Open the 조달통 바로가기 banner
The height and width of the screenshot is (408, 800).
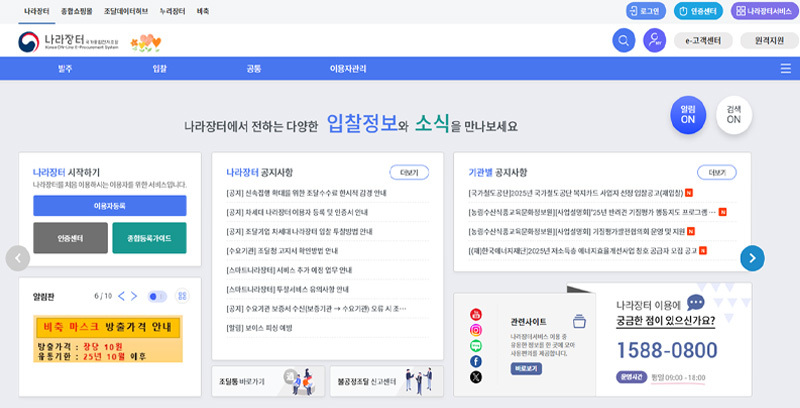(268, 381)
